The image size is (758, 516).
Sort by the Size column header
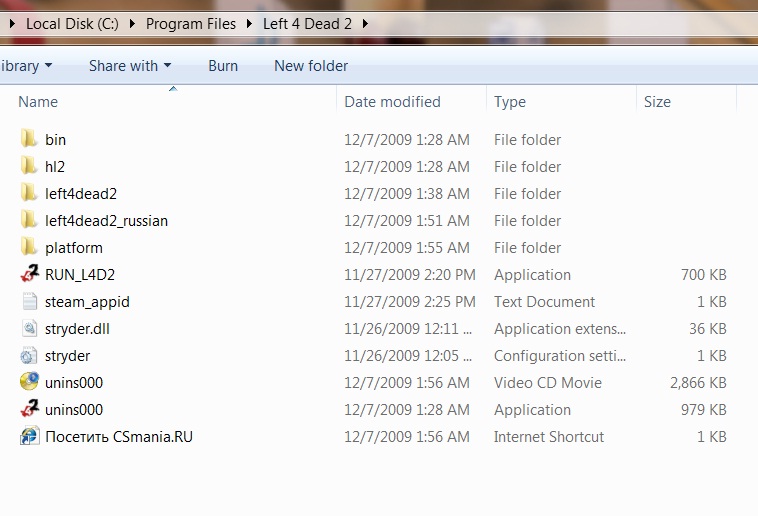pos(657,102)
